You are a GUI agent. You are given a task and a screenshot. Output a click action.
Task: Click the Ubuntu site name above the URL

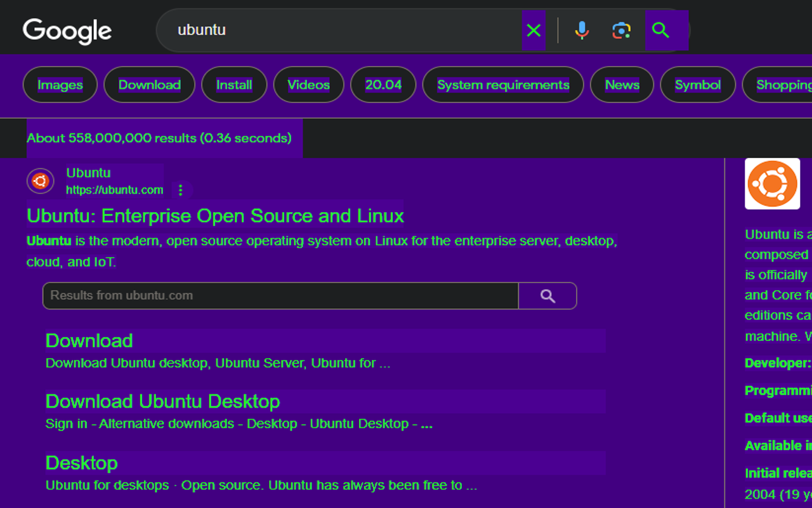(88, 173)
